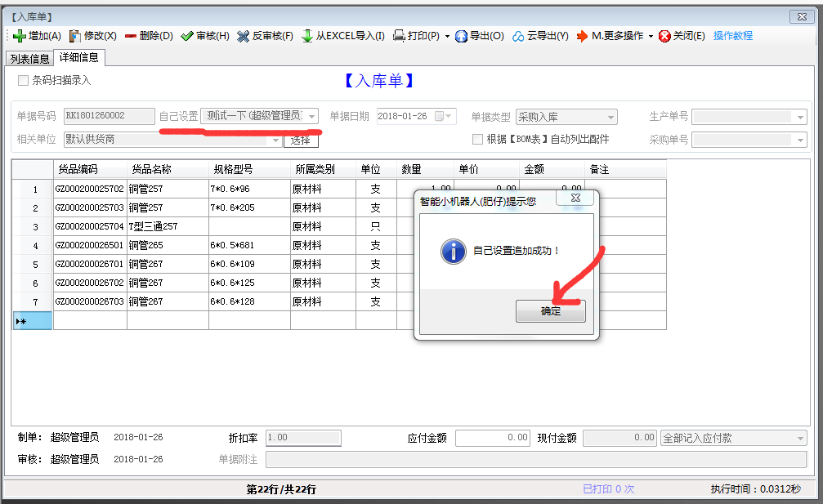The height and width of the screenshot is (504, 823).
Task: Click the 审核(H) green checkmark icon
Action: tap(187, 36)
